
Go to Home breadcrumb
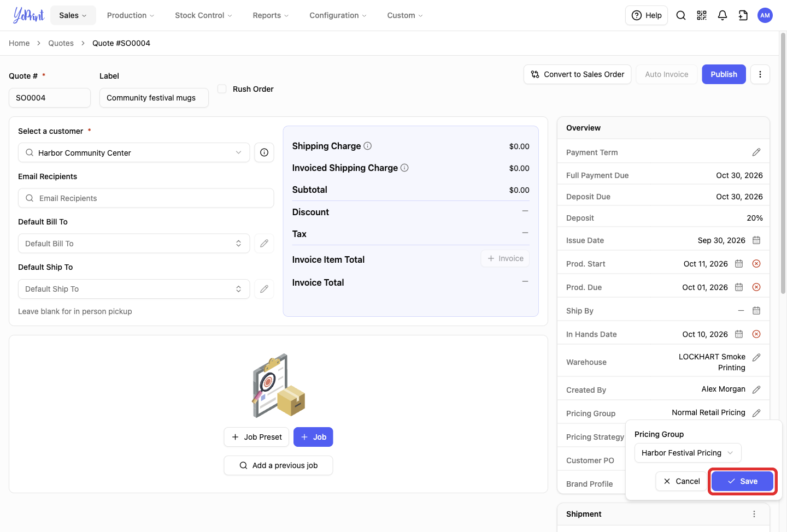click(x=19, y=43)
